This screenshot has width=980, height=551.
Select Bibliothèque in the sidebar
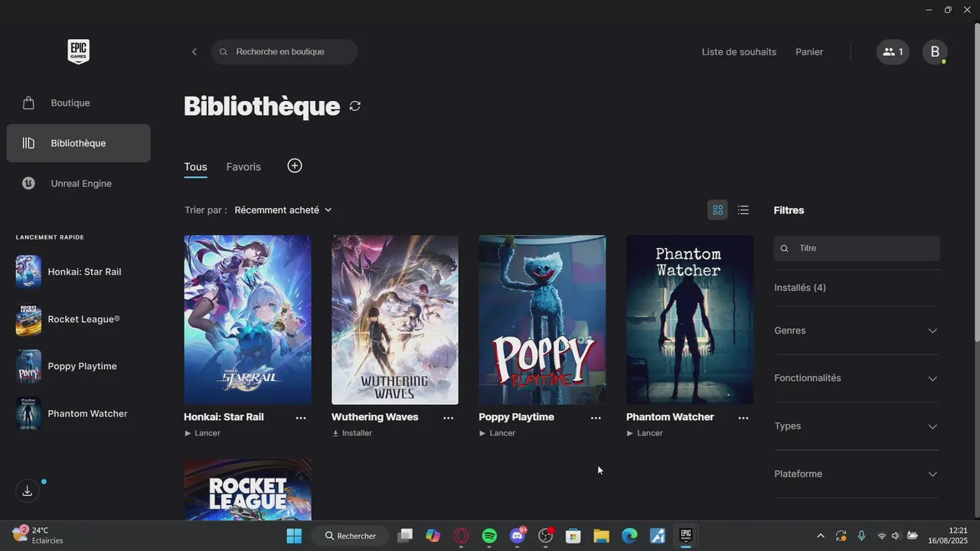pyautogui.click(x=78, y=143)
